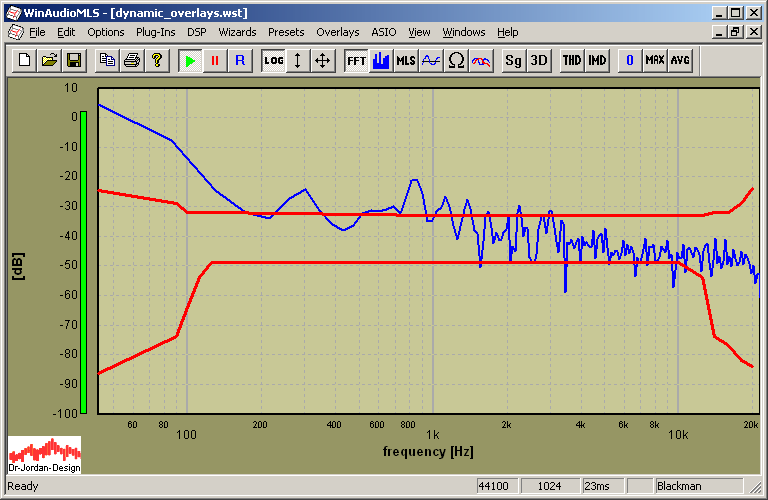Click the THD distortion button
This screenshot has height=500, width=768.
pyautogui.click(x=571, y=60)
